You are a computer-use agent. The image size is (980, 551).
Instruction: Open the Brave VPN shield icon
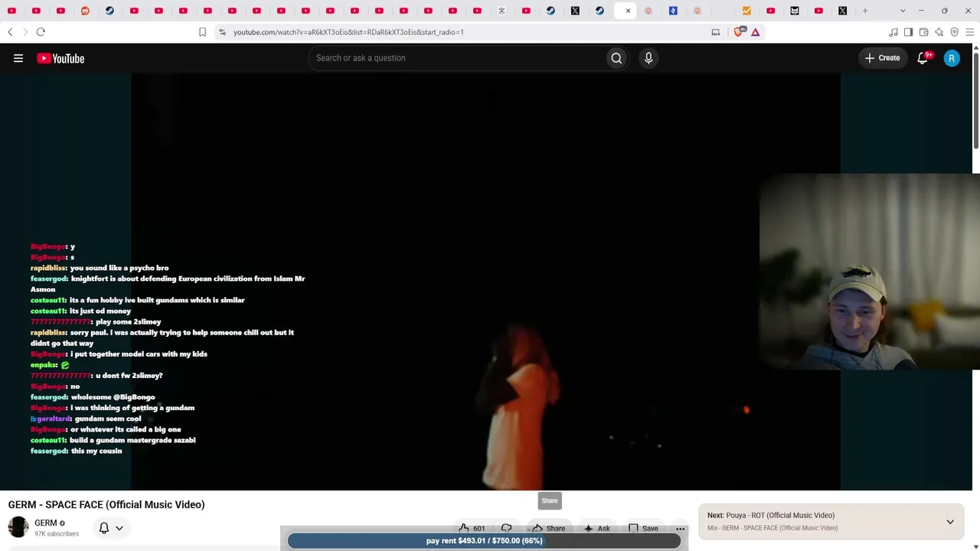[x=954, y=32]
